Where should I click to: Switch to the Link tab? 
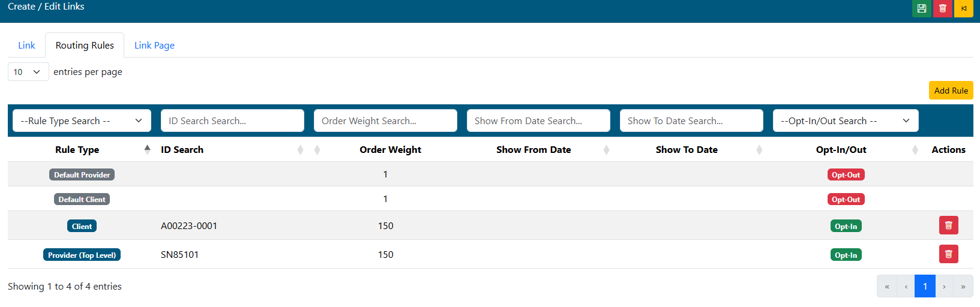coord(26,46)
